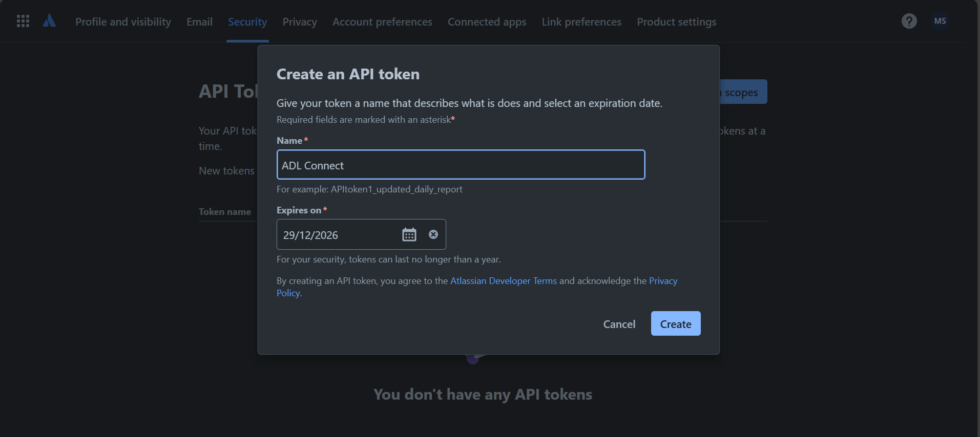This screenshot has width=980, height=437.
Task: Open the Privacy tab
Action: coord(300,22)
